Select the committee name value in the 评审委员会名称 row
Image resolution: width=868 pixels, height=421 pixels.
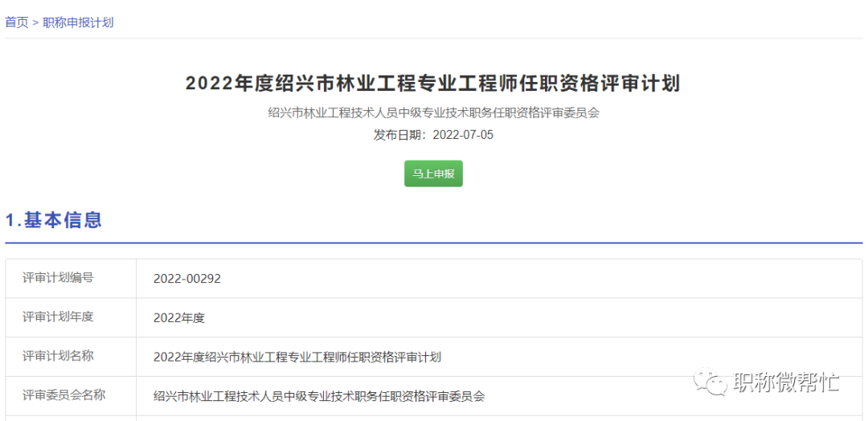click(319, 397)
